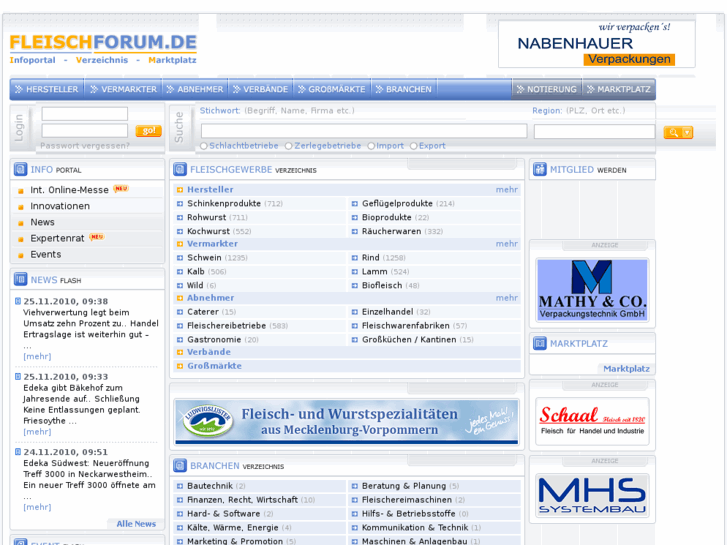Click the icon beside 25.11.2010, 09:38 news
Screen dimensions: 727x545
pos(18,301)
